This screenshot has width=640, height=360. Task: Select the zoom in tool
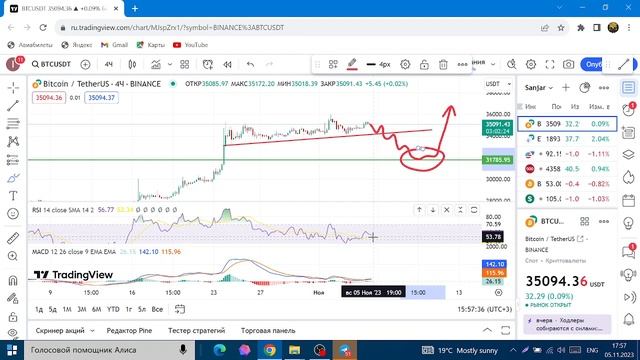13,256
